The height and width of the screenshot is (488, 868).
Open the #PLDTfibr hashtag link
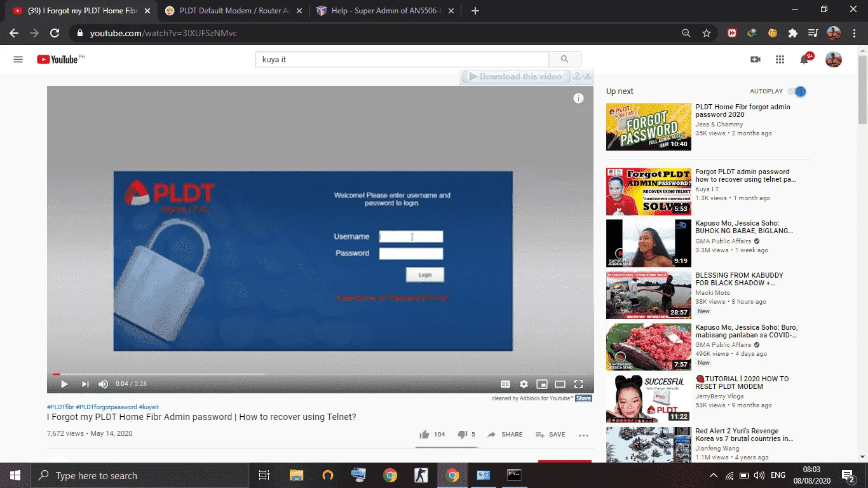point(60,407)
